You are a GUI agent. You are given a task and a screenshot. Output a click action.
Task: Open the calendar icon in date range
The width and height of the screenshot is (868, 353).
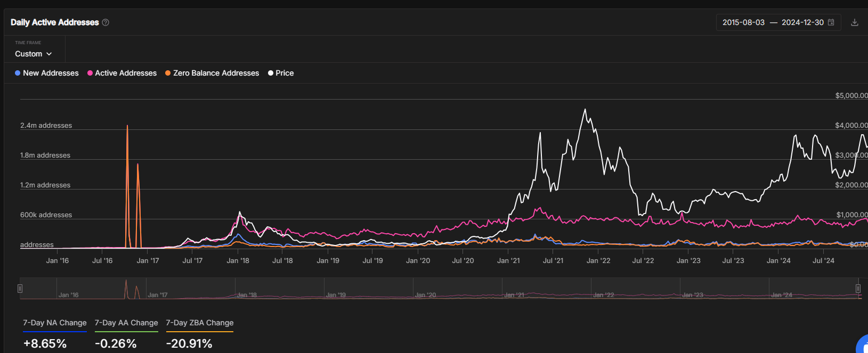click(831, 22)
